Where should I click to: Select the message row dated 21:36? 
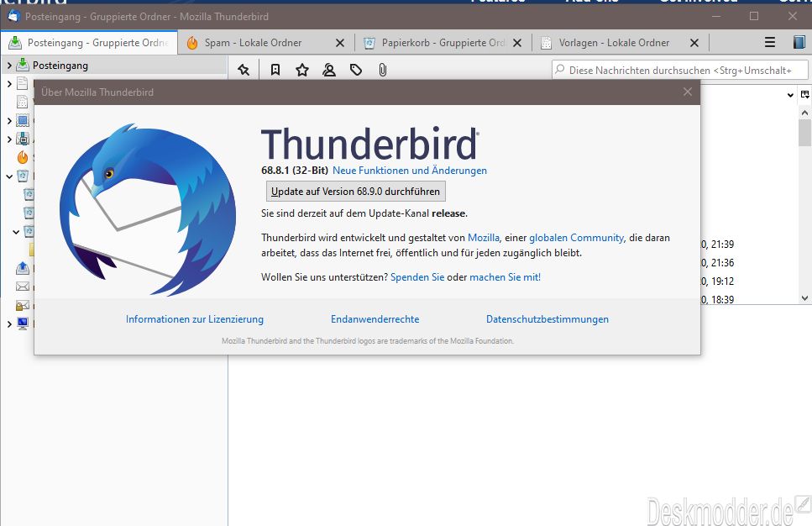tap(749, 263)
